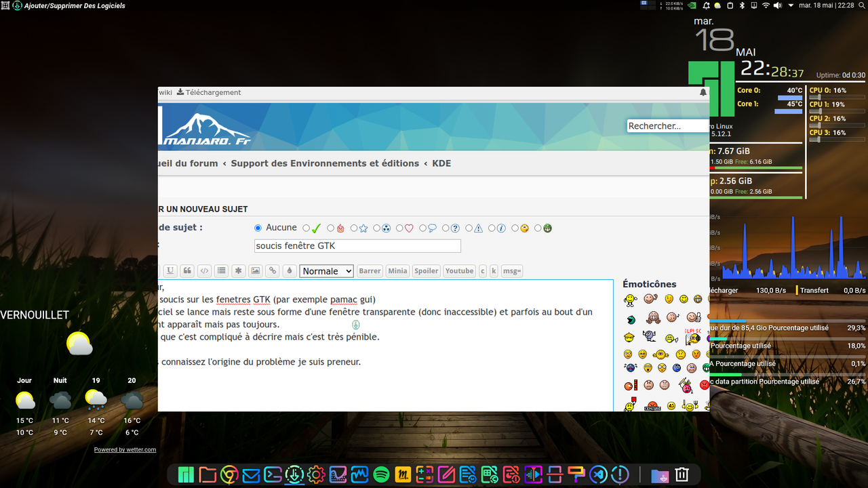Expand hidden tray icons arrow
The width and height of the screenshot is (868, 488).
click(x=791, y=5)
